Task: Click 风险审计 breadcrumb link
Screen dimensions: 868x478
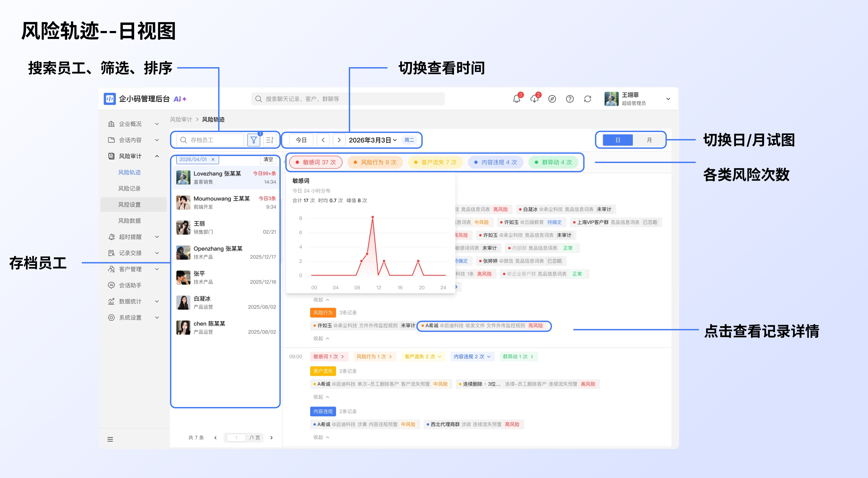Action: 181,119
